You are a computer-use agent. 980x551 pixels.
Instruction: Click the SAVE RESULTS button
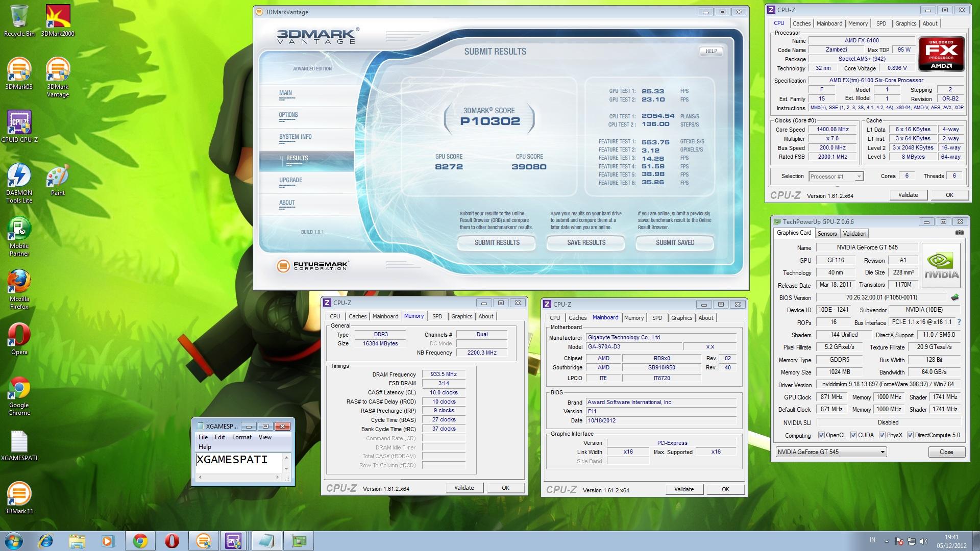pos(586,243)
